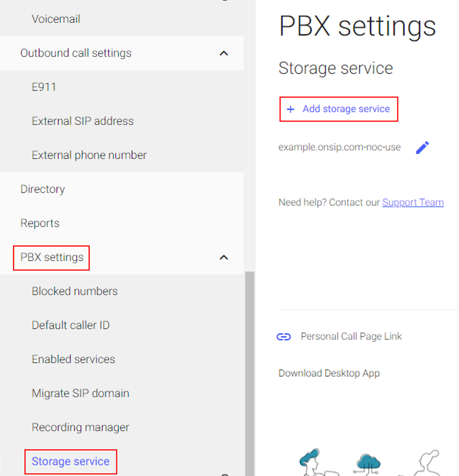Click the pencil icon to edit example.onsip.com-noc-use
The height and width of the screenshot is (476, 459).
(423, 147)
